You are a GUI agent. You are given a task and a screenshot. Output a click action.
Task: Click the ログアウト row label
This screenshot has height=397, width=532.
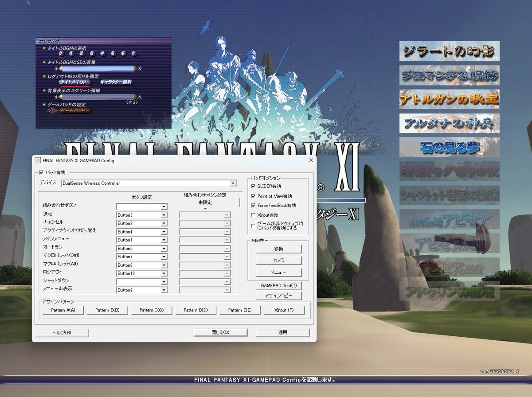[52, 272]
